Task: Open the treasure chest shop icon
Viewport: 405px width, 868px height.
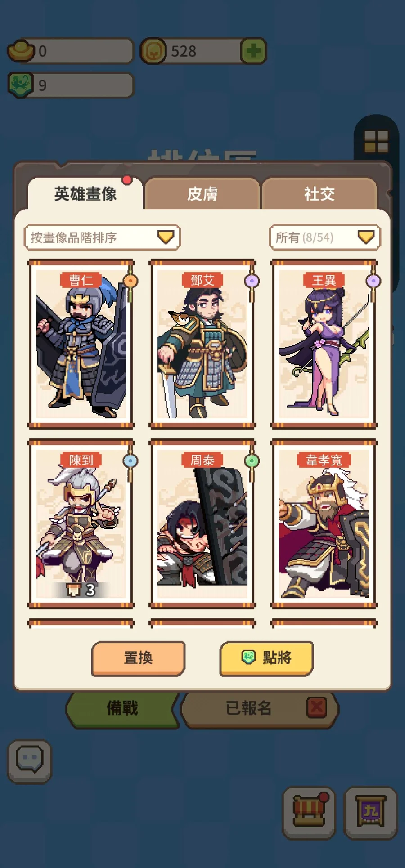Action: coord(309,813)
